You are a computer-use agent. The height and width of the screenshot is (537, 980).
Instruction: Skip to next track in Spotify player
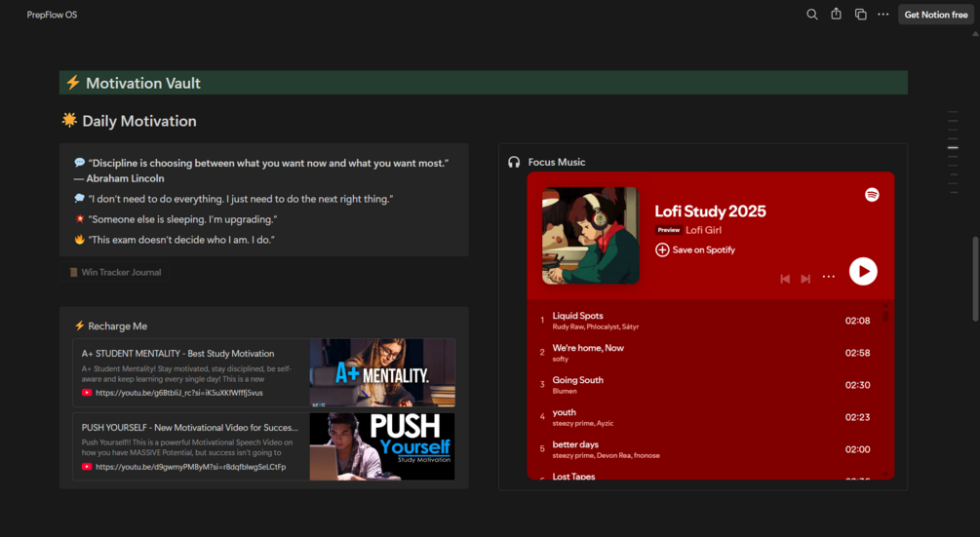point(805,279)
